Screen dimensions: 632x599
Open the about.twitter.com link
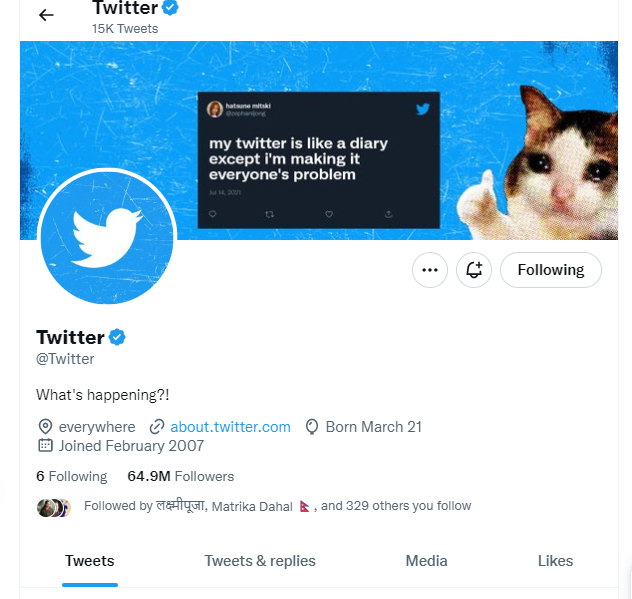coord(230,427)
